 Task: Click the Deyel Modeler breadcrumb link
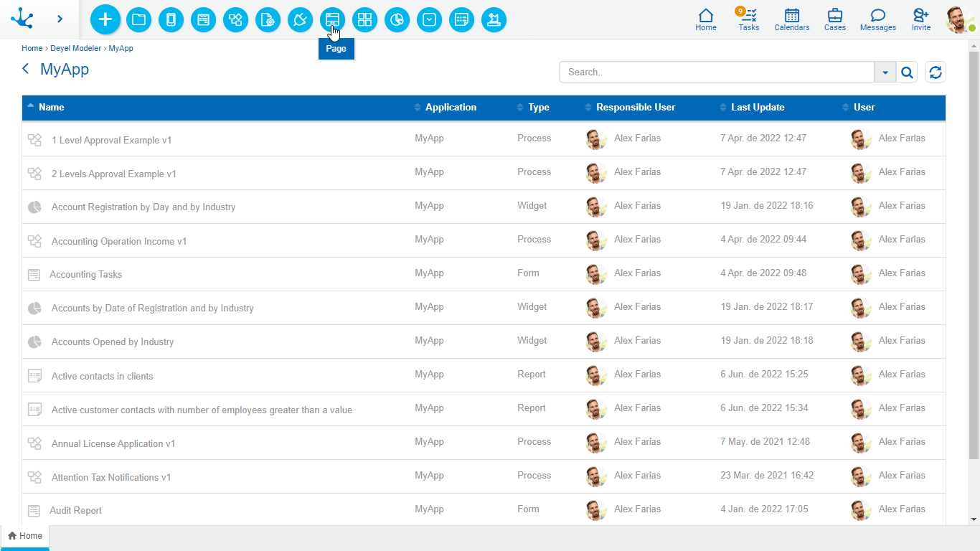[x=75, y=49]
